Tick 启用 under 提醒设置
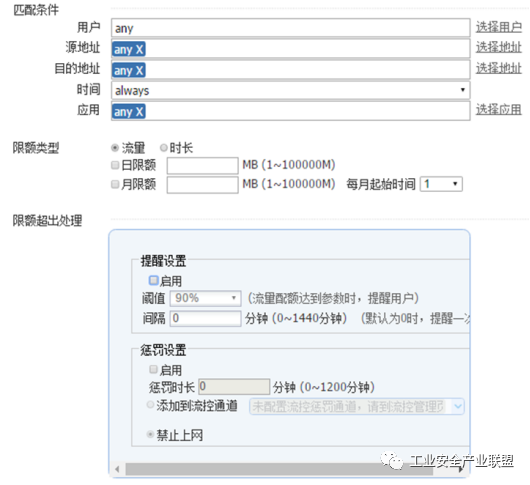This screenshot has height=485, width=530. tap(153, 280)
